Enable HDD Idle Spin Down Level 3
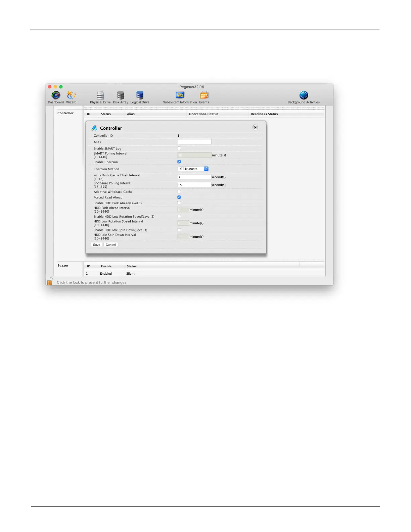This screenshot has height=532, width=411. point(179,230)
